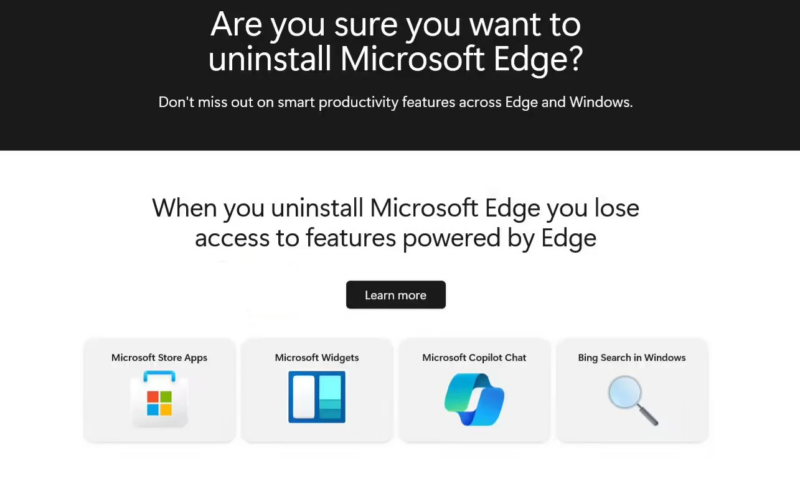800x489 pixels.
Task: Click the Microsoft Copilot logo icon
Action: point(474,399)
